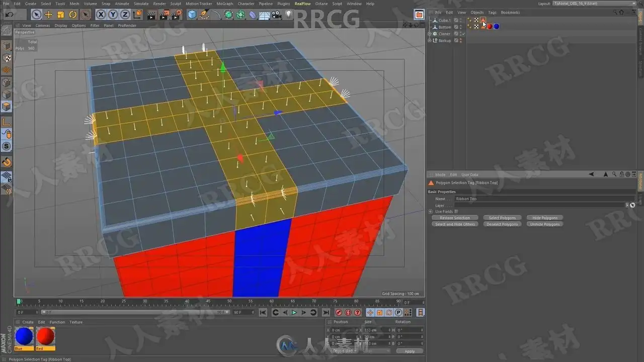Play the animation forwards
644x362 pixels.
[294, 312]
